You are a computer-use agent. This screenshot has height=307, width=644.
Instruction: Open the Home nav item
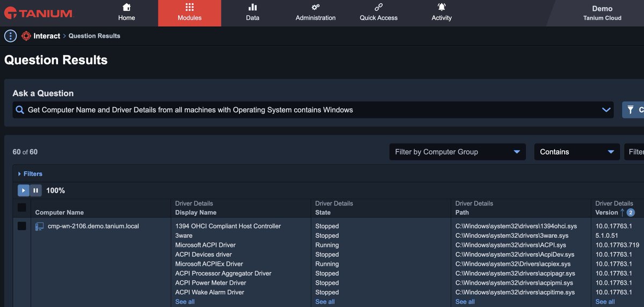[x=127, y=13]
